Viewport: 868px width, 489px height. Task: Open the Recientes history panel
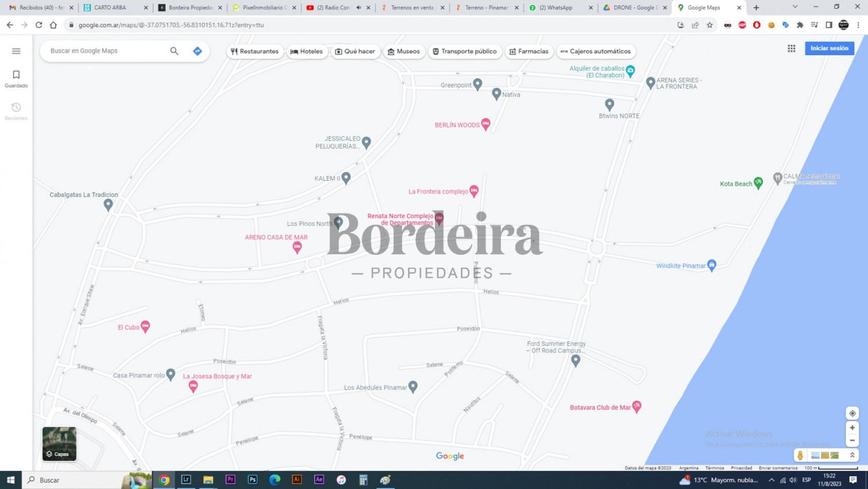[x=16, y=111]
